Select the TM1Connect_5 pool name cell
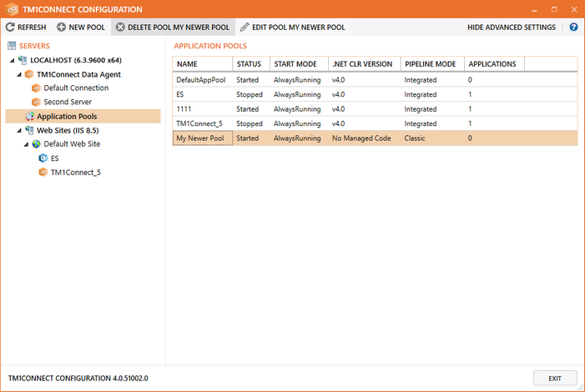 pos(203,123)
